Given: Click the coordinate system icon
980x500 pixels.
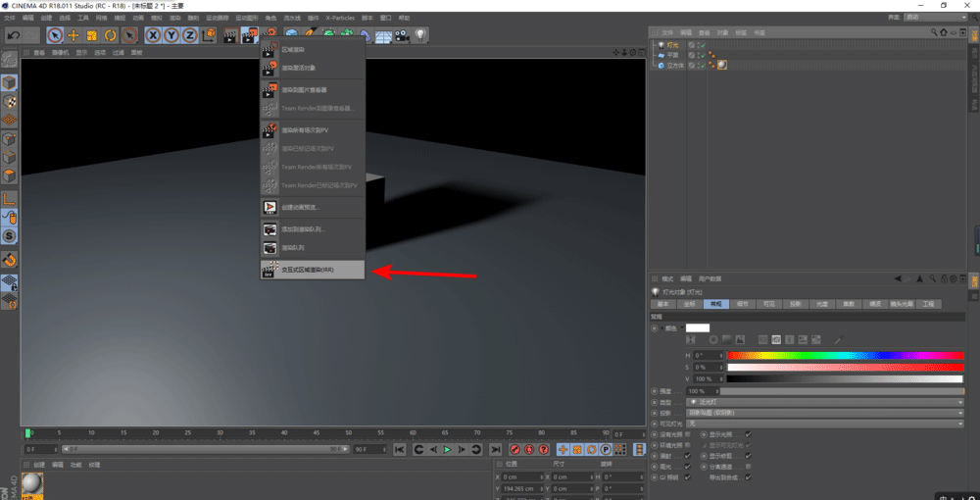Looking at the screenshot, I should [x=209, y=35].
